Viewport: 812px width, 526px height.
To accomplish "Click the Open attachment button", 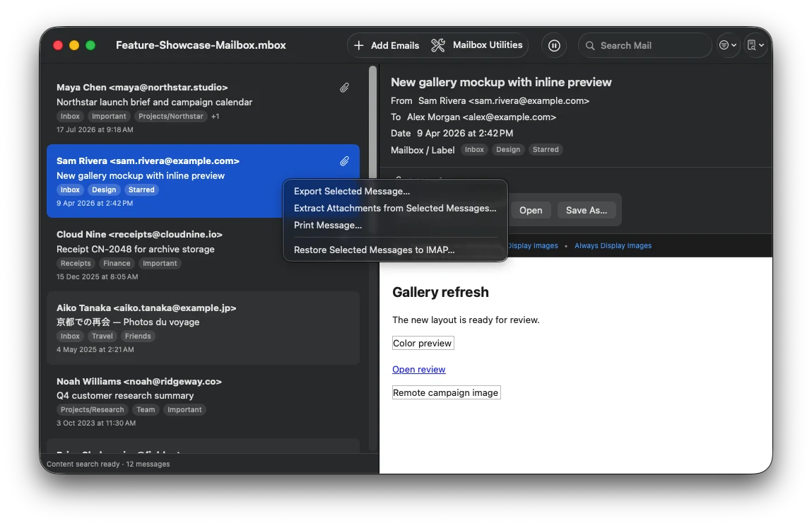I will [530, 210].
